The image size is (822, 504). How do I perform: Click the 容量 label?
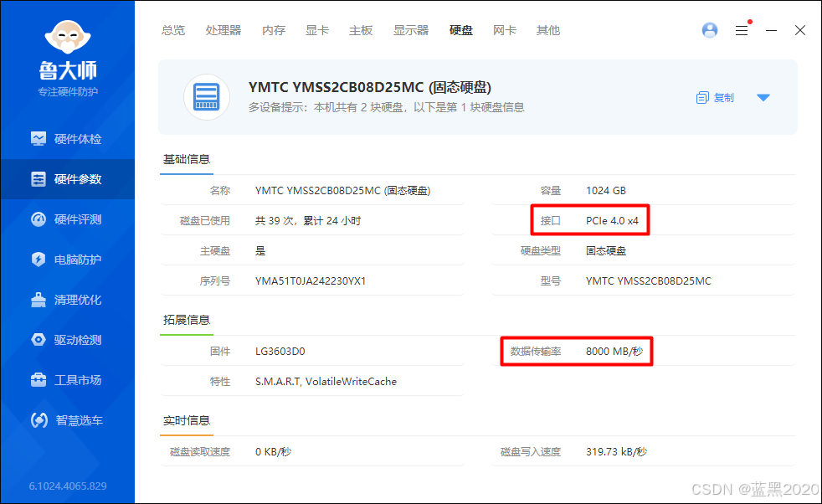point(551,191)
